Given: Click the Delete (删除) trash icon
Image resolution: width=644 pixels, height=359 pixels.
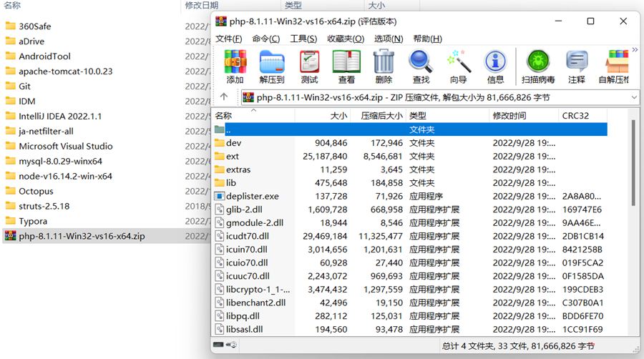Looking at the screenshot, I should tap(384, 66).
